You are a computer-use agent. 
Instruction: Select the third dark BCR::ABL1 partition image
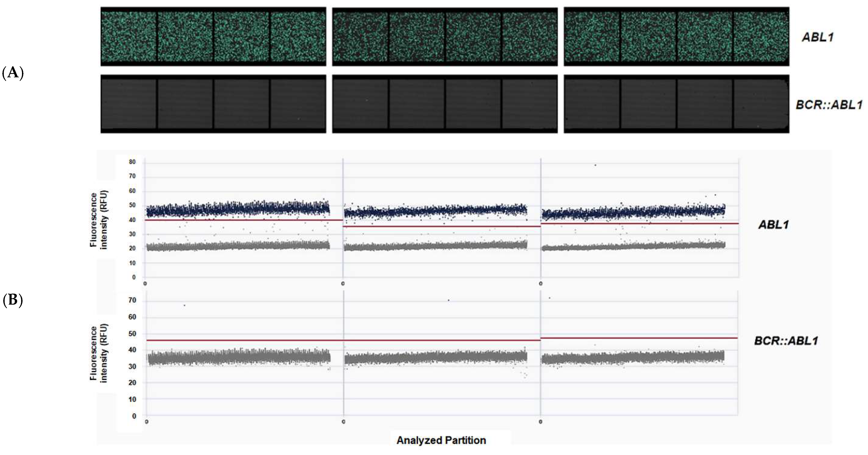tap(676, 104)
